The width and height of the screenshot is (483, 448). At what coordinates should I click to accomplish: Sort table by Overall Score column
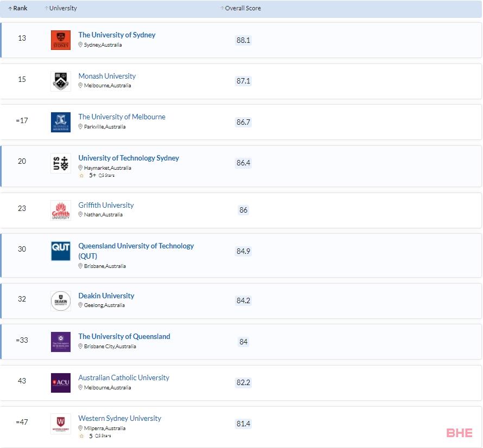click(x=240, y=8)
